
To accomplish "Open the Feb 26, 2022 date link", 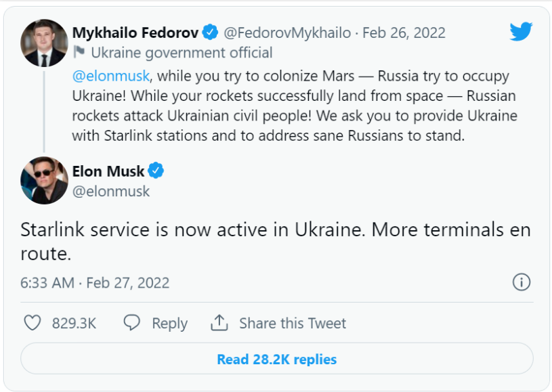I will [404, 32].
